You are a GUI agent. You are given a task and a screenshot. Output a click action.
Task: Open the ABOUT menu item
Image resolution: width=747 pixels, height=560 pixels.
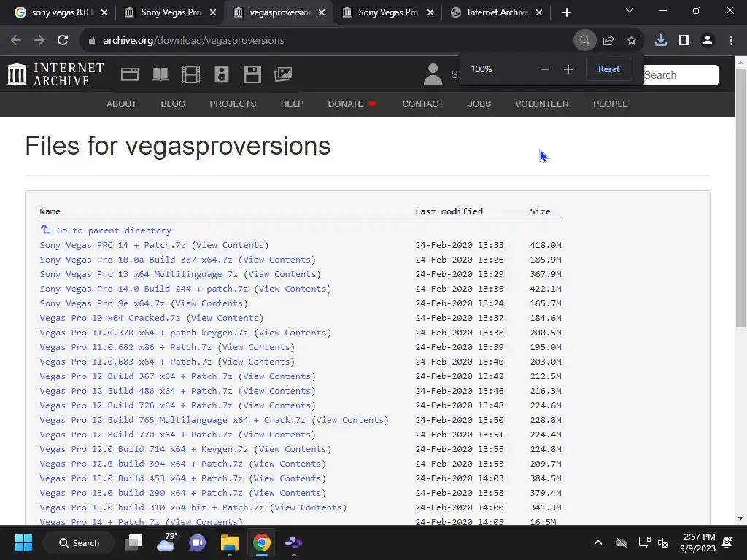tap(122, 104)
